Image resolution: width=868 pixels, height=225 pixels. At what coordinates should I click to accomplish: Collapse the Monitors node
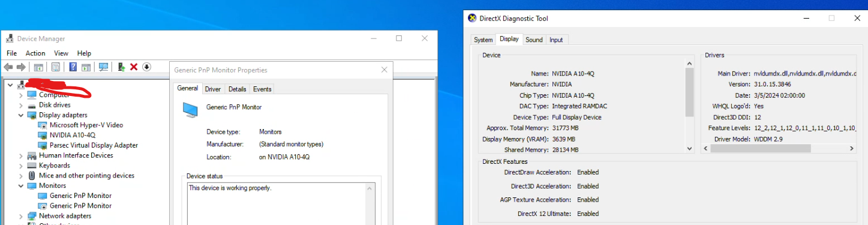pos(22,186)
